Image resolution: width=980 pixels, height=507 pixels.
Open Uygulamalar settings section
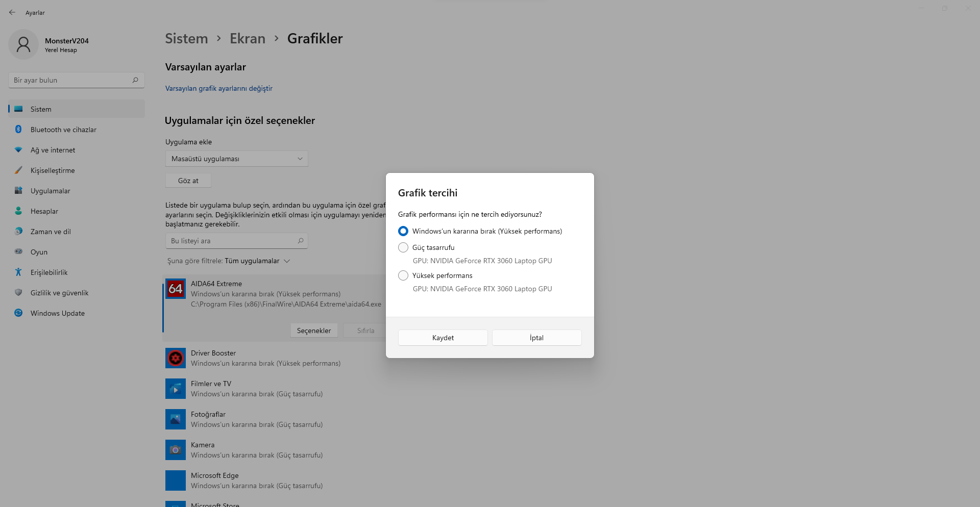pos(77,191)
